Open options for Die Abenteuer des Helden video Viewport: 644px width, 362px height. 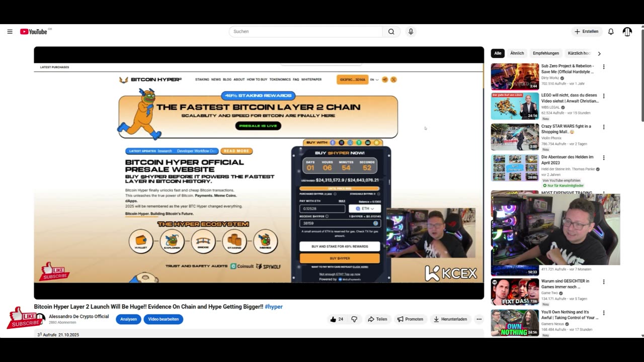click(x=604, y=158)
